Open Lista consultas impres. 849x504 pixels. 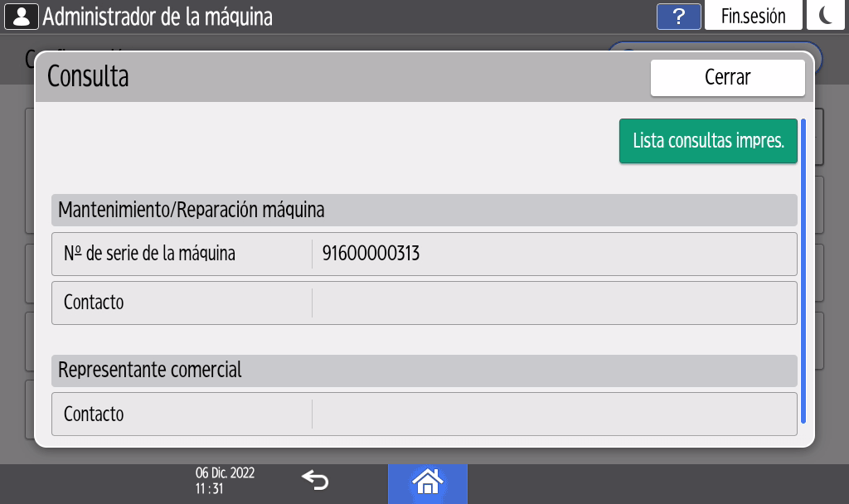[x=708, y=141]
